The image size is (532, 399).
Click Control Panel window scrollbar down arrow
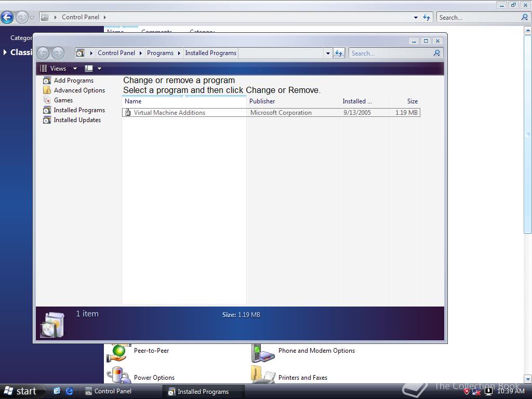pos(528,379)
